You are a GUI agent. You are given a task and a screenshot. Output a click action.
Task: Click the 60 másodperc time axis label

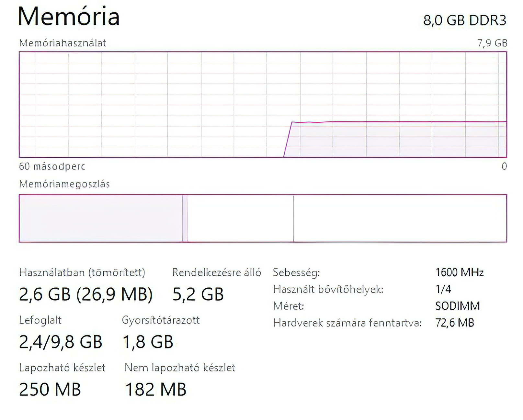click(52, 166)
